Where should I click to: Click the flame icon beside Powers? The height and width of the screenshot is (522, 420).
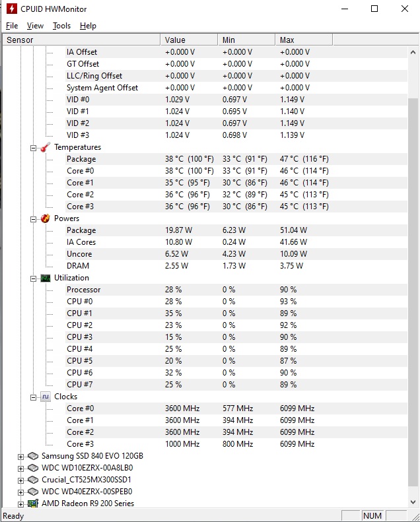coord(46,218)
